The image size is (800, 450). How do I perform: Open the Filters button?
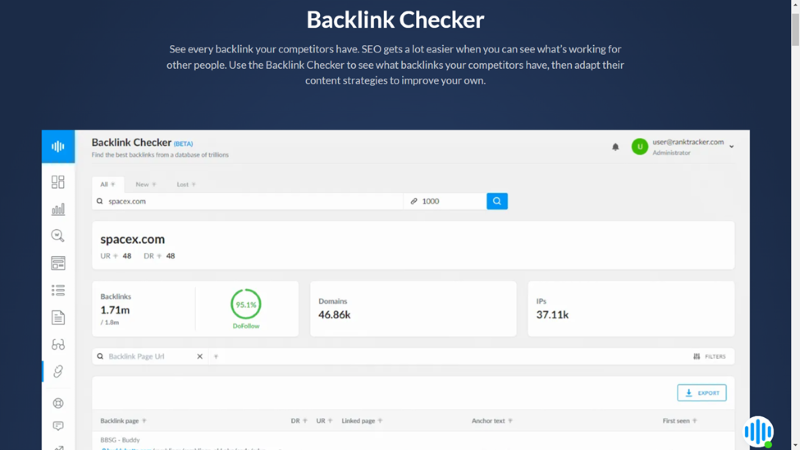(709, 357)
